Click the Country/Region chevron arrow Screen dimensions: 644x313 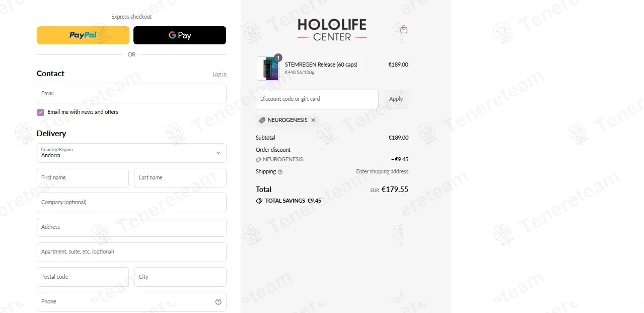(218, 153)
